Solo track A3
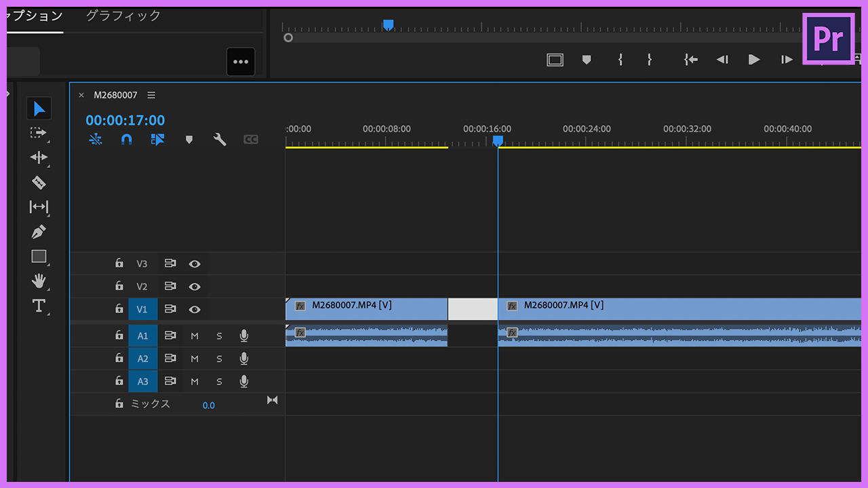 pyautogui.click(x=219, y=382)
